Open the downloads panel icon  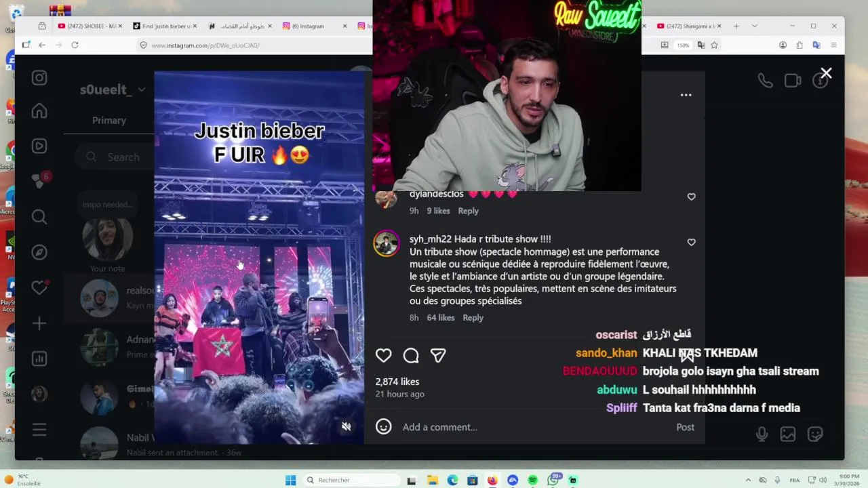(x=665, y=45)
